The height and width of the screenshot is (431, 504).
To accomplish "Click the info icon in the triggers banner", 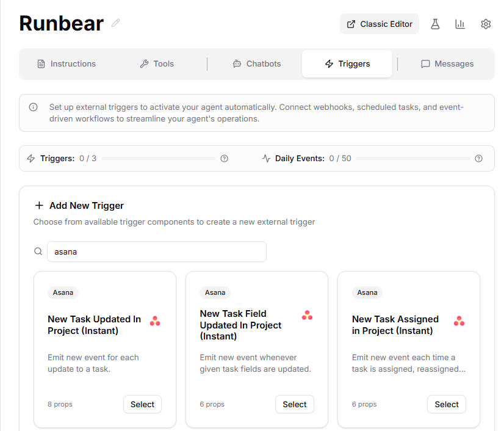I will pos(33,107).
